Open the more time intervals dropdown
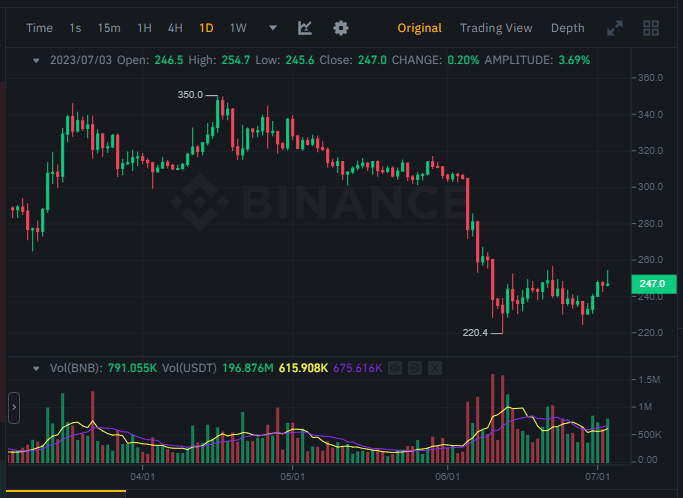Screen dimensions: 683x498 [273, 28]
